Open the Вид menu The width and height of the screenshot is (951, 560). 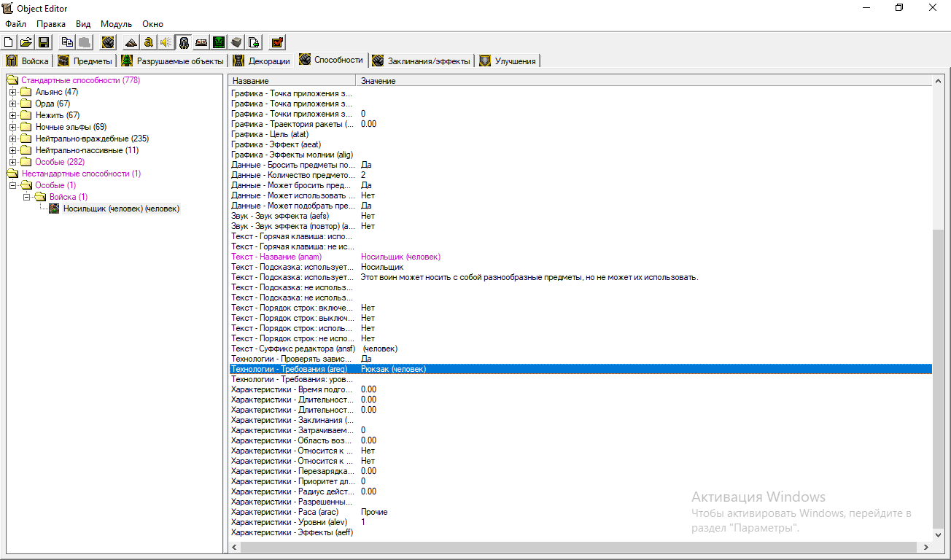pyautogui.click(x=83, y=24)
